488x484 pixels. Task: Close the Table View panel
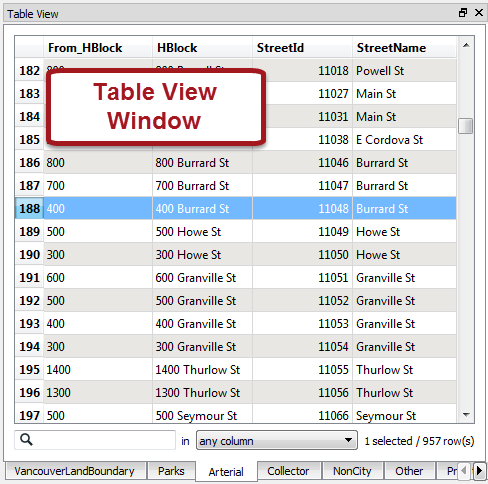(479, 13)
